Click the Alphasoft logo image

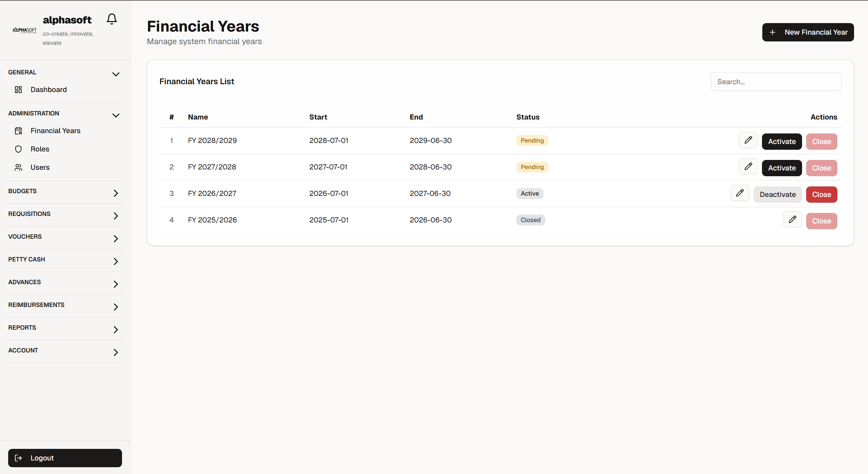click(24, 30)
